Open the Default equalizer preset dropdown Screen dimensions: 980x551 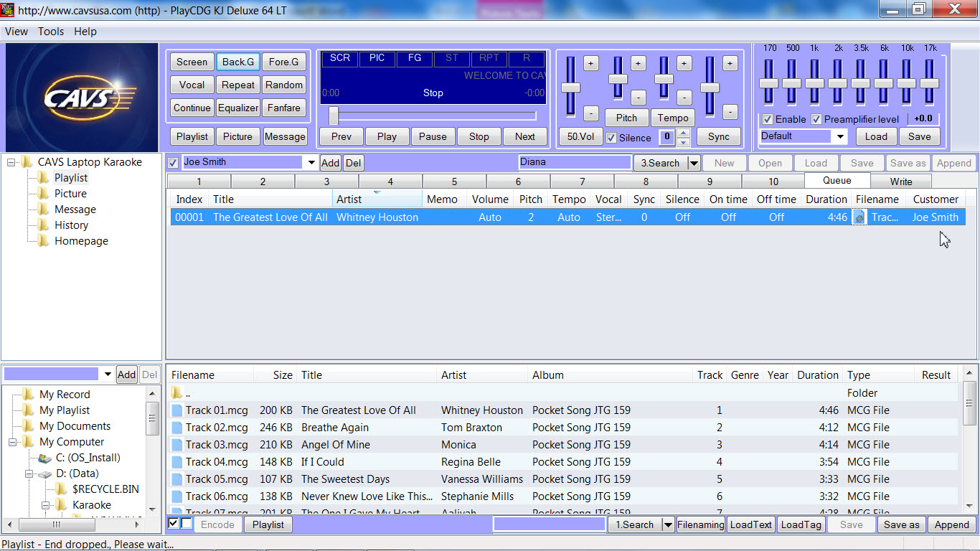coord(840,136)
